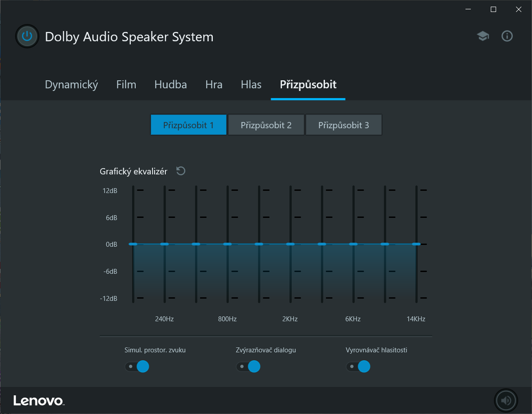
Task: Switch to the Dynamický tab
Action: [x=71, y=85]
